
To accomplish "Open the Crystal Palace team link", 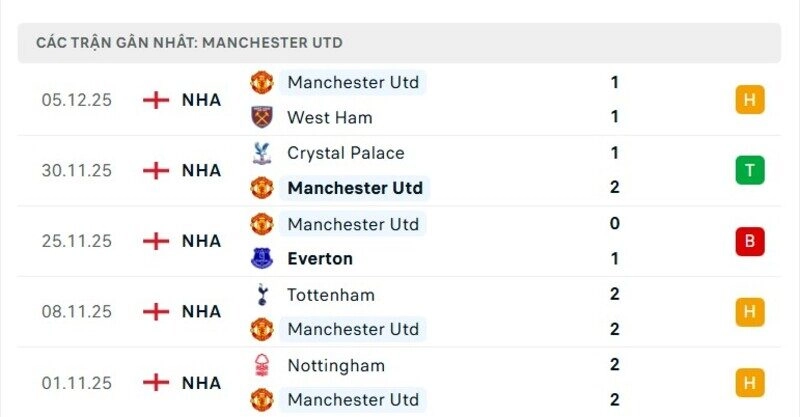I will [x=345, y=153].
